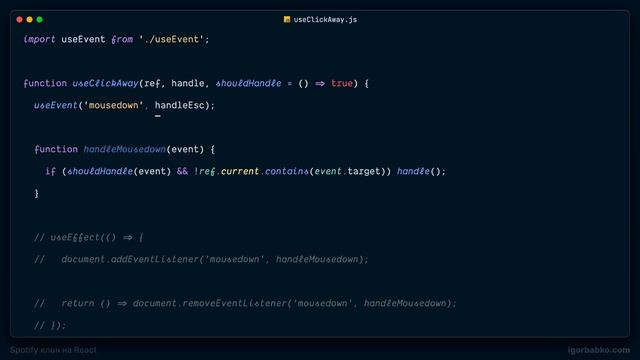Click the 'from' keyword in import line
This screenshot has width=640, height=360.
(122, 40)
